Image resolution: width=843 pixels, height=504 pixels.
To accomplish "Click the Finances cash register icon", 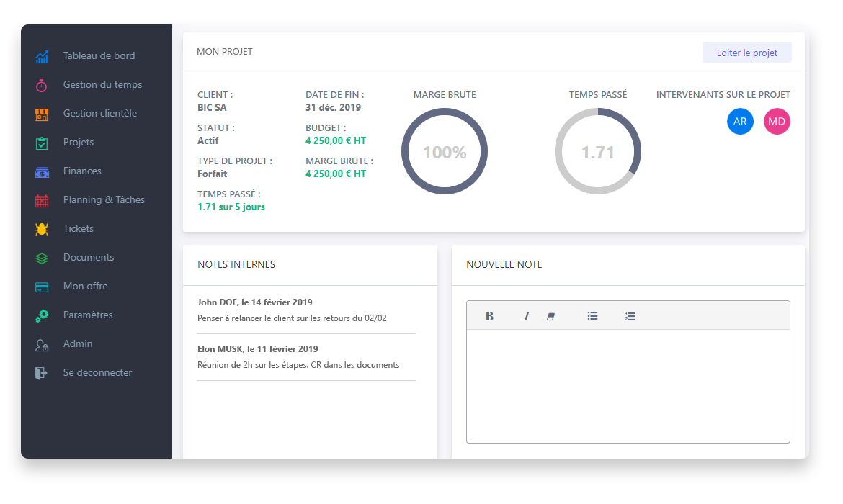I will 42,172.
